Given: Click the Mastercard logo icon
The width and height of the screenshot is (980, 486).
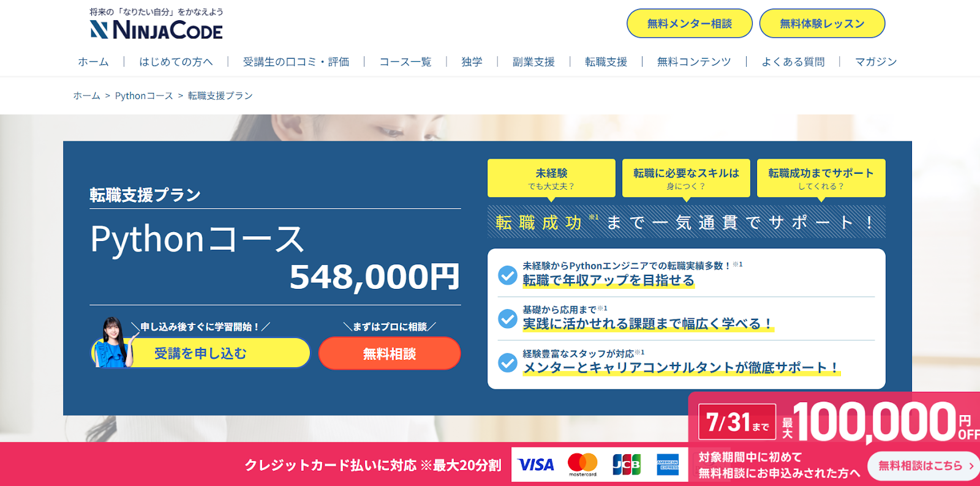Looking at the screenshot, I should (582, 465).
